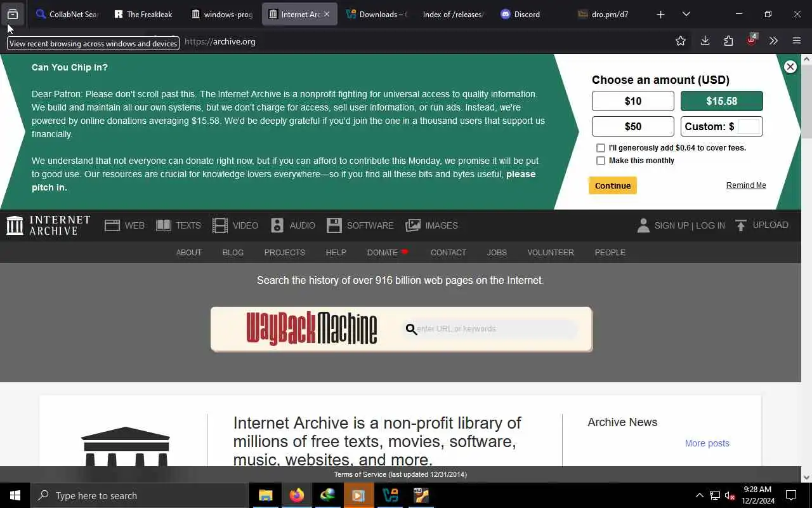Click the Internet Archive logo
812x508 pixels.
coord(48,225)
